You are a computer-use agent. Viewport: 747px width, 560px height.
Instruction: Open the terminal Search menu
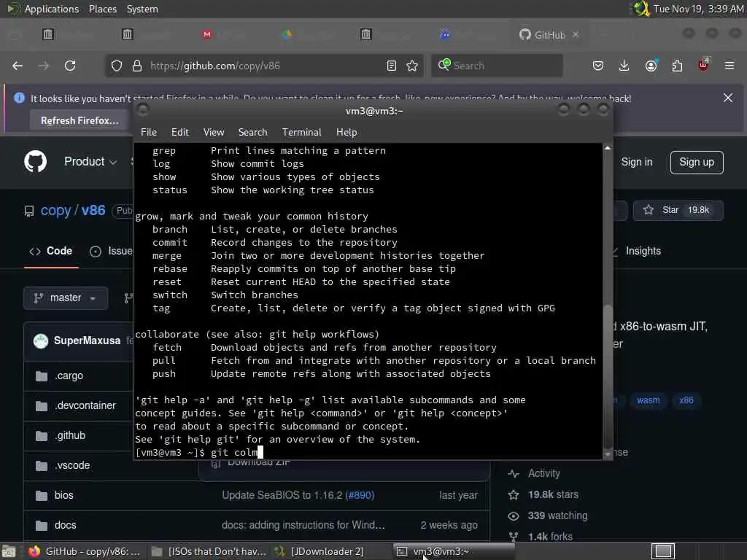[252, 133]
